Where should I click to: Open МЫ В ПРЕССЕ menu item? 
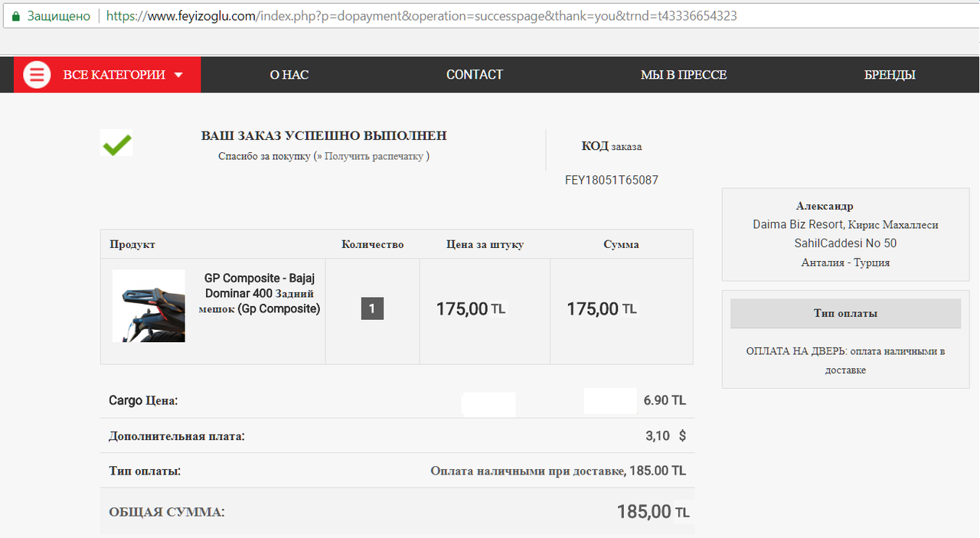[x=684, y=75]
